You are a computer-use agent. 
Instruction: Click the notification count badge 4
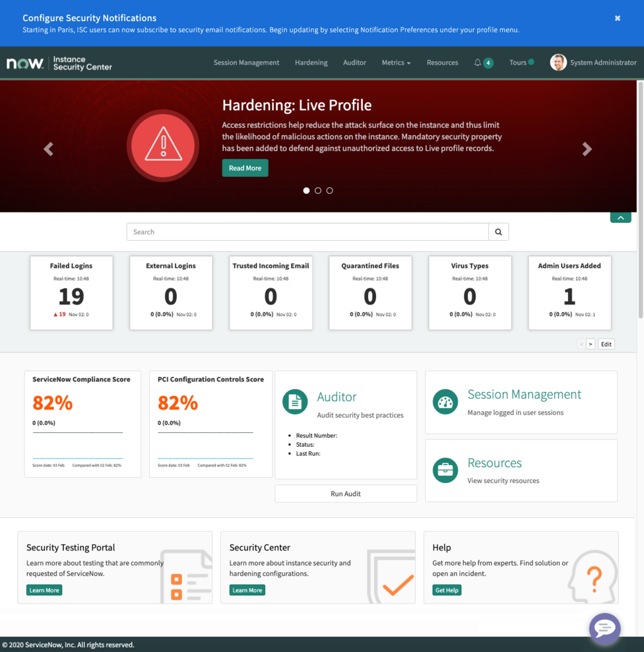point(488,63)
